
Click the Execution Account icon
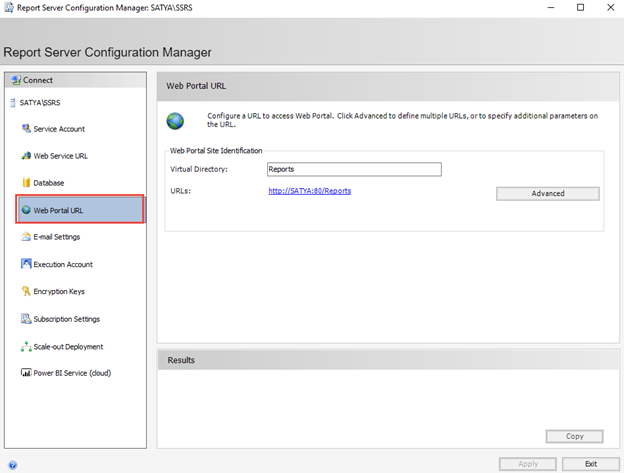(26, 264)
